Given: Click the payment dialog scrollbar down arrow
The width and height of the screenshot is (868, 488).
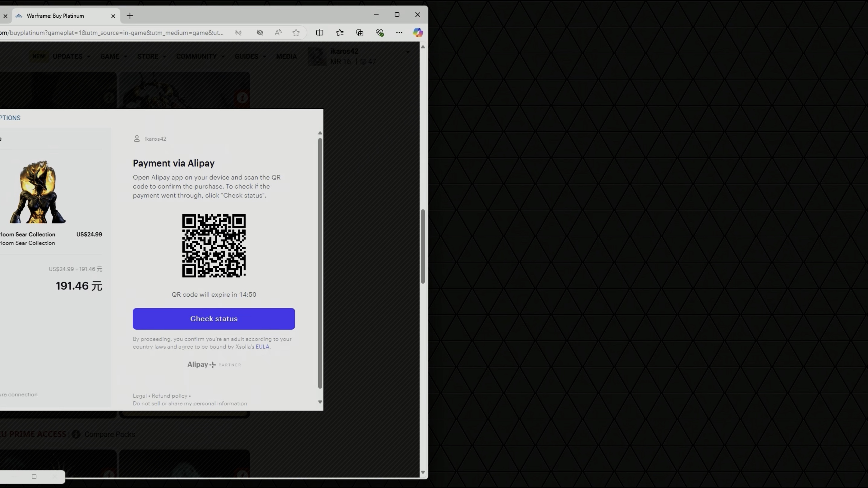Looking at the screenshot, I should coord(320,402).
